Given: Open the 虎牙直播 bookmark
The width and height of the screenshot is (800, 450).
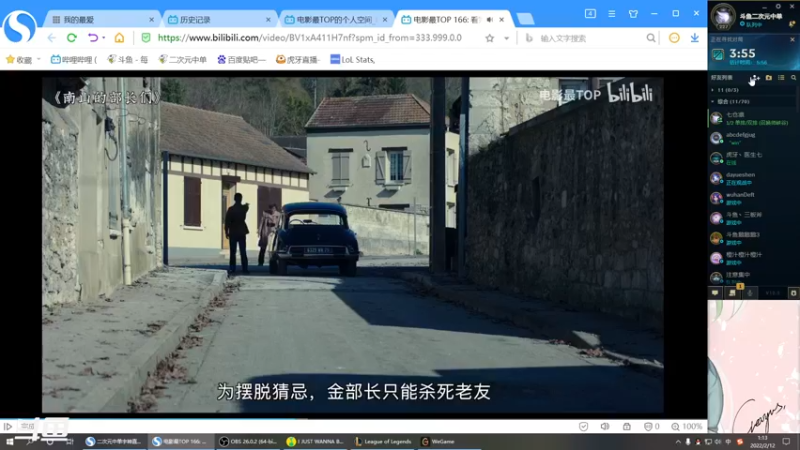Looking at the screenshot, I should coord(297,60).
